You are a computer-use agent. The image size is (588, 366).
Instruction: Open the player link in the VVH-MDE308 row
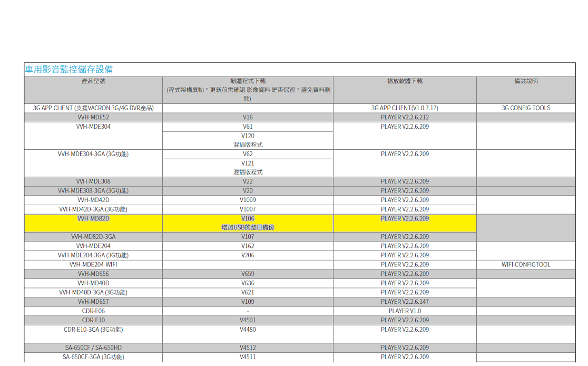pyautogui.click(x=405, y=182)
